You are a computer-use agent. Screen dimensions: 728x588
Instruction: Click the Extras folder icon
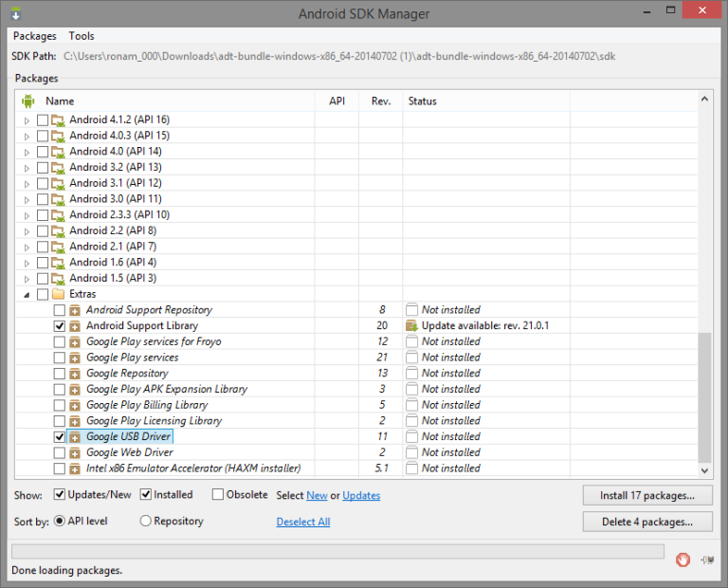tap(58, 294)
